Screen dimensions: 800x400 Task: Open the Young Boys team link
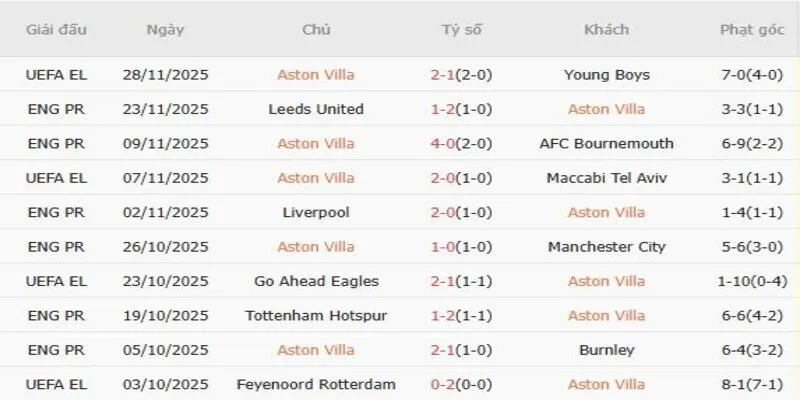(x=606, y=75)
